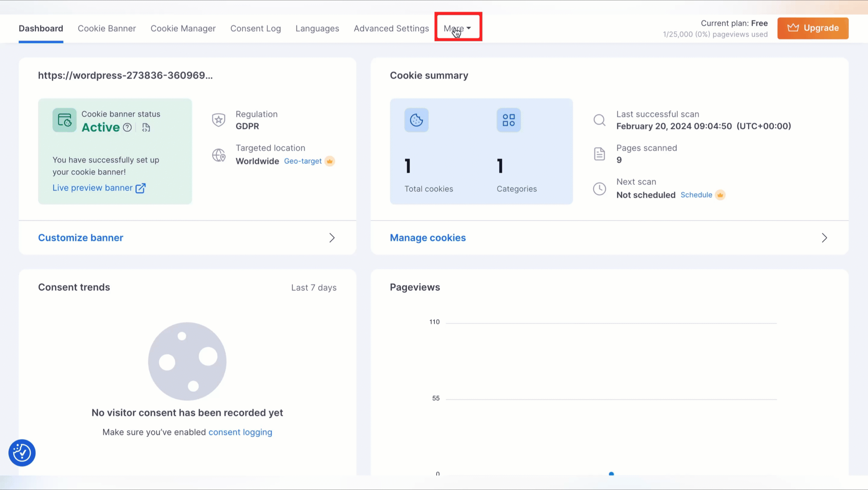The width and height of the screenshot is (868, 490).
Task: Click the globe icon for Targeted location
Action: (x=219, y=155)
